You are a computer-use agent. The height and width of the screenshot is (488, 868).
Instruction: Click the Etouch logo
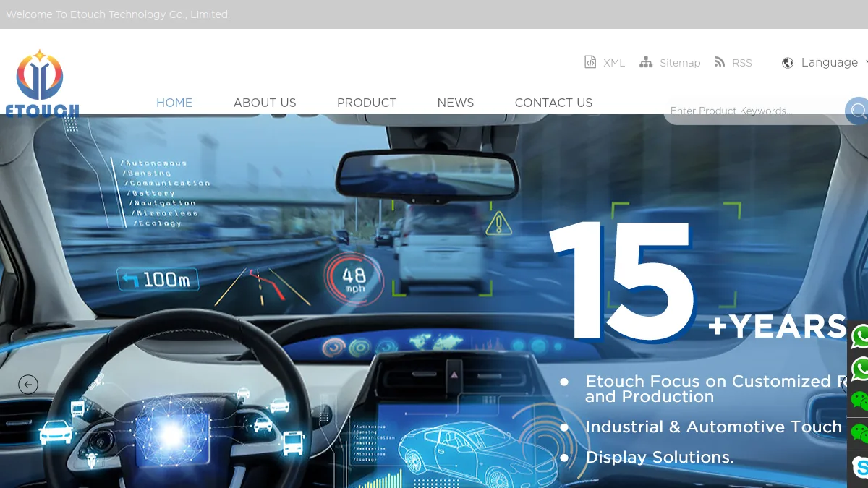coord(41,84)
